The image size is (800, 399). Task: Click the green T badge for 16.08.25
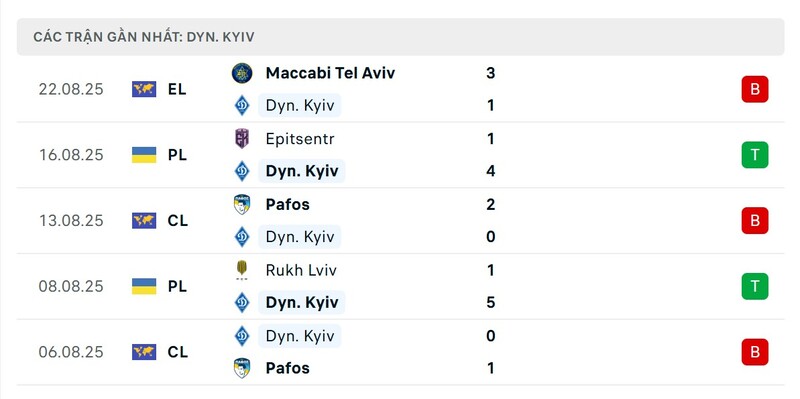click(x=755, y=155)
